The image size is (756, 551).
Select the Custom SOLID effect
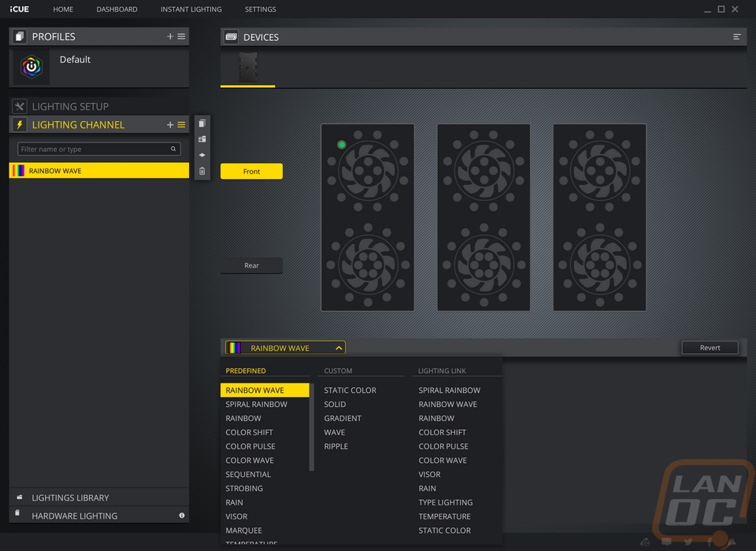click(335, 405)
